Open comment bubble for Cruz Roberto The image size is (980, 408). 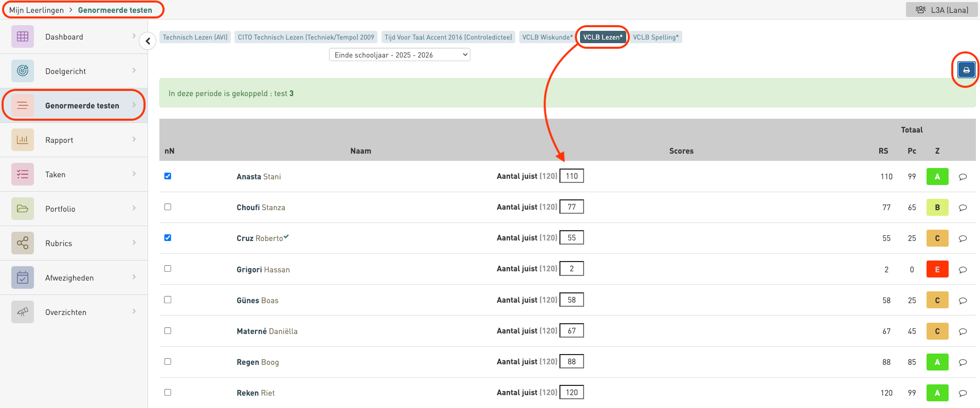(963, 238)
